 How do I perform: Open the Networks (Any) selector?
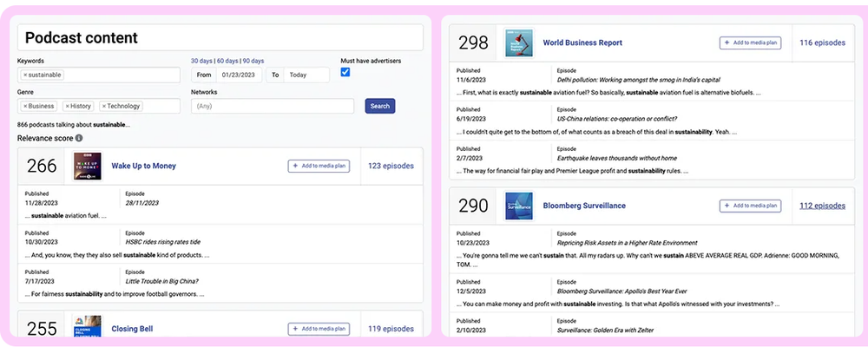[x=273, y=106]
